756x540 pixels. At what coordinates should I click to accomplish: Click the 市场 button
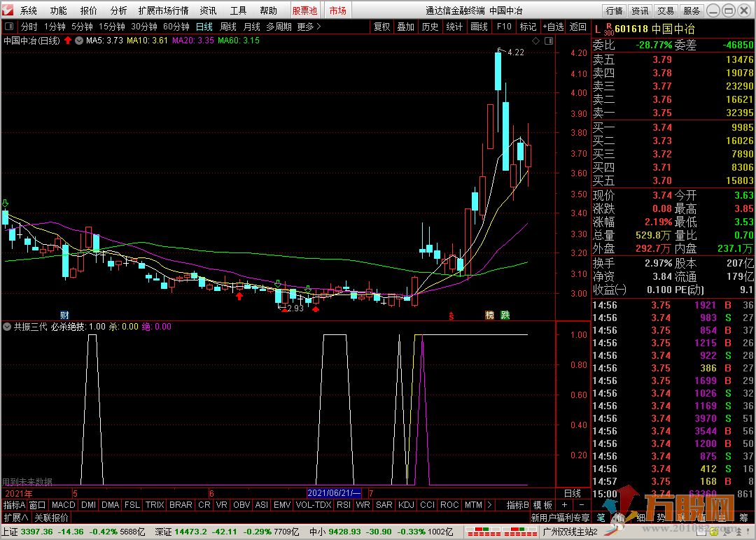[338, 10]
